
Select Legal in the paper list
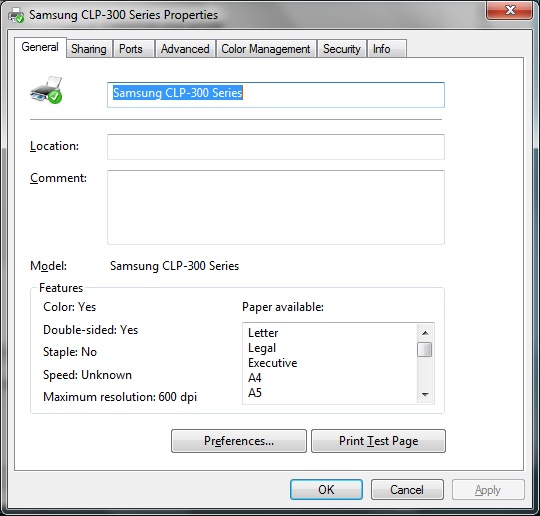coord(262,348)
